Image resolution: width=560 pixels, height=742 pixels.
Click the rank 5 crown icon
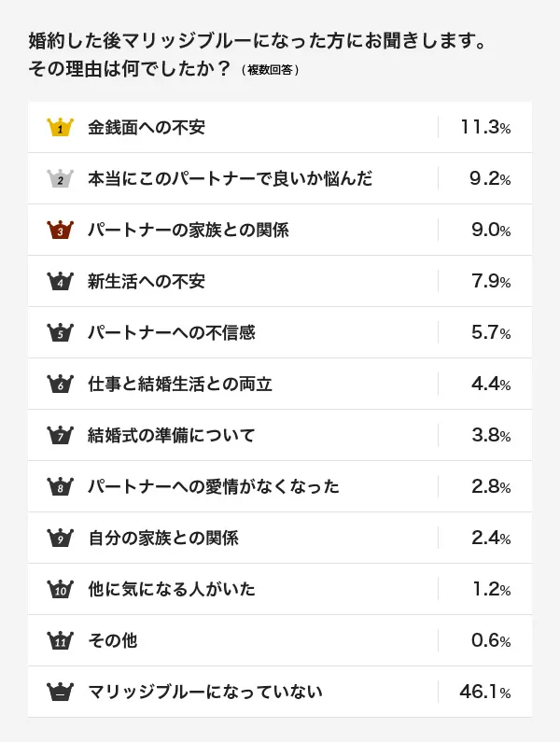(x=60, y=332)
